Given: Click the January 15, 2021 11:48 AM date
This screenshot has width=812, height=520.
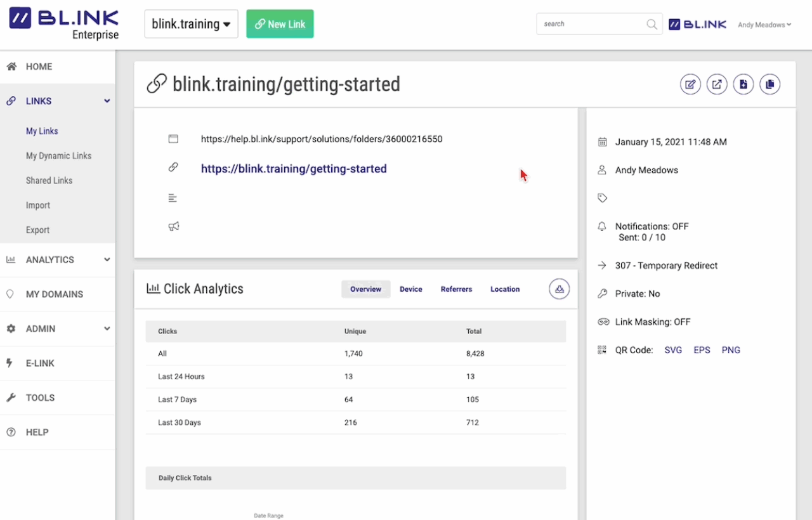Looking at the screenshot, I should click(x=671, y=142).
